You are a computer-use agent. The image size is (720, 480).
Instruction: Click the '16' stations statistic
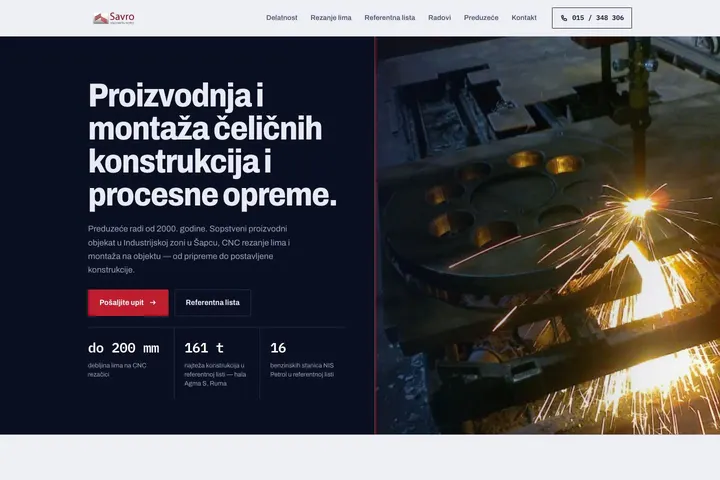click(278, 348)
